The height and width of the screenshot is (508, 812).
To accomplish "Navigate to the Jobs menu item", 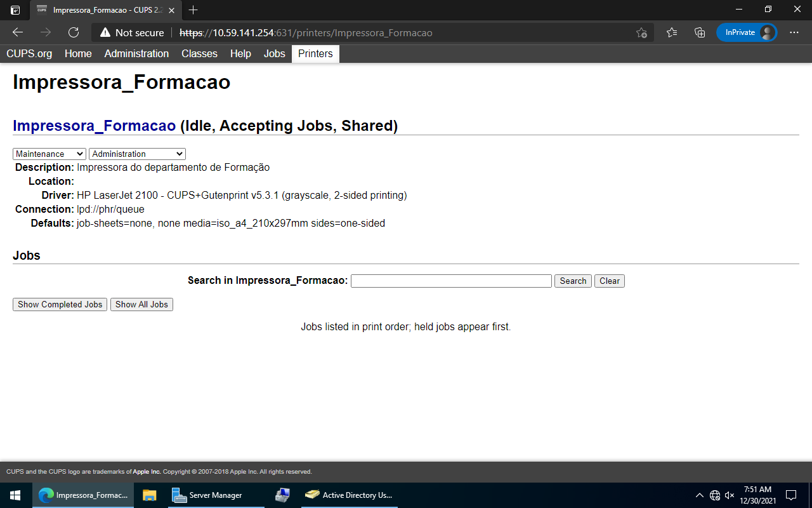I will coord(274,54).
